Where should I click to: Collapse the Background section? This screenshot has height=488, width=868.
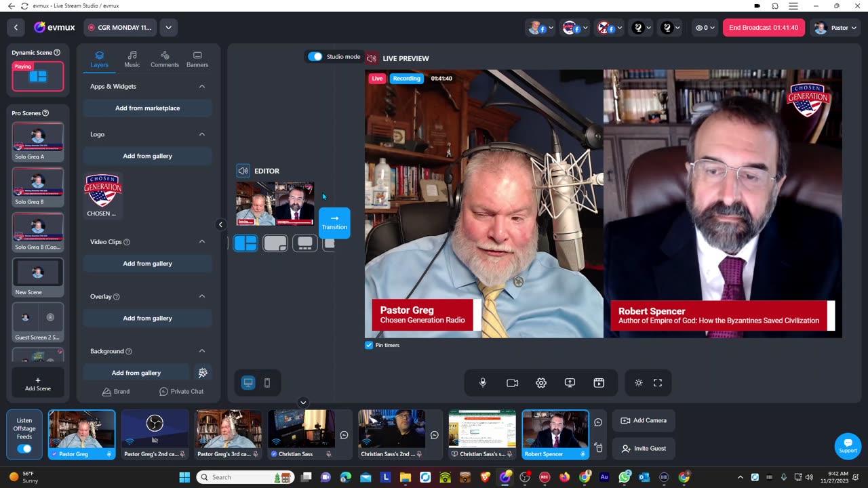(202, 351)
